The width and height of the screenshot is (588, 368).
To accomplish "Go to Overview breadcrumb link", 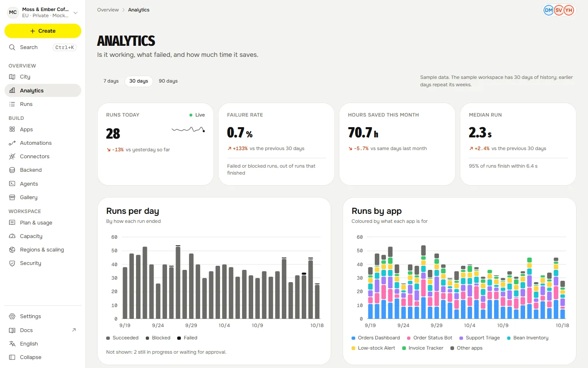I will [108, 10].
